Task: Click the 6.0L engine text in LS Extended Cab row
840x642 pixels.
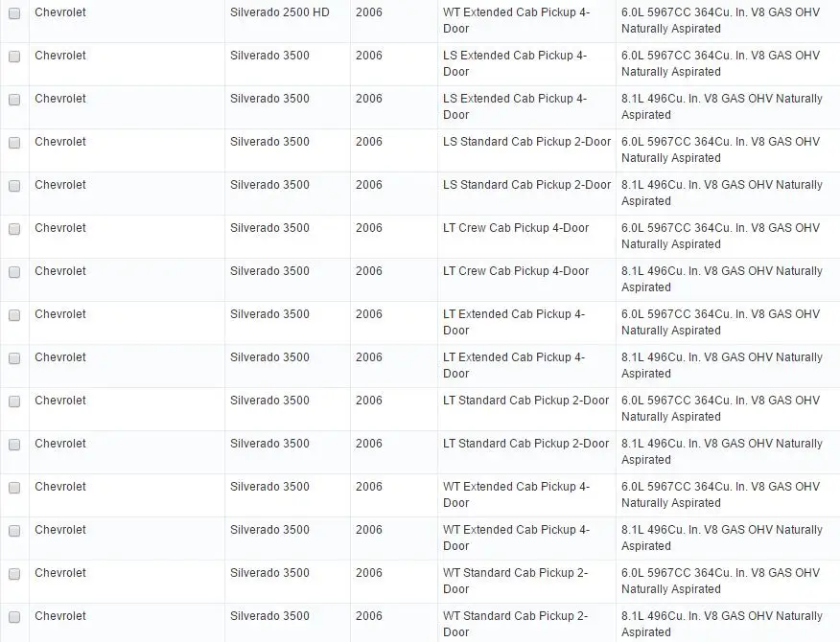Action: coord(720,63)
